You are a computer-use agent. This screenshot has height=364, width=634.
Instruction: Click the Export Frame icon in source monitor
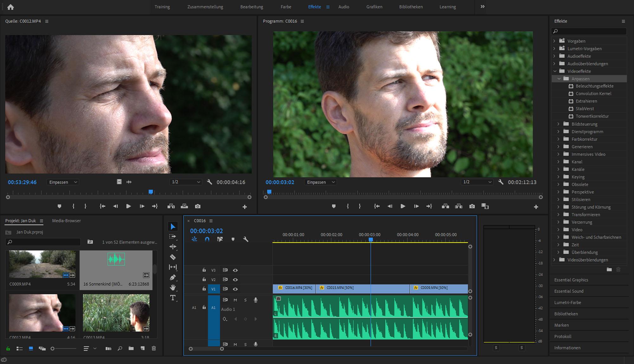[197, 206]
